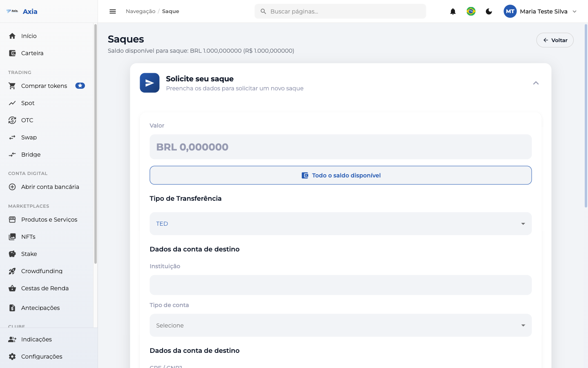Click the Swap arrows icon

click(x=12, y=137)
